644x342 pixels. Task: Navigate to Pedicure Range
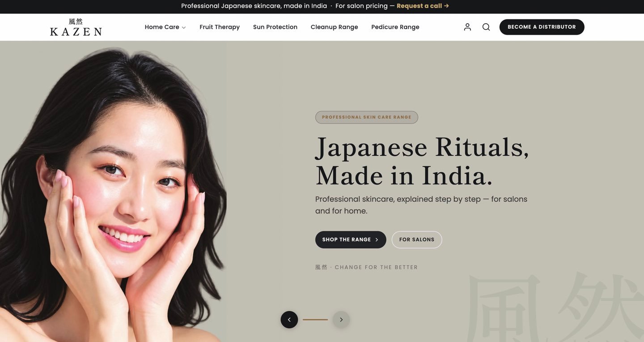click(395, 27)
